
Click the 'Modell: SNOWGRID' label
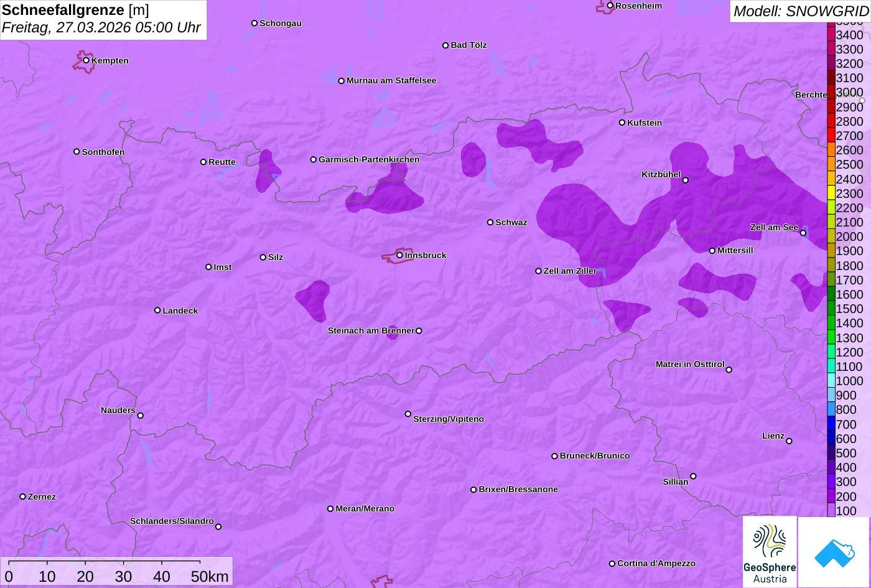(801, 11)
